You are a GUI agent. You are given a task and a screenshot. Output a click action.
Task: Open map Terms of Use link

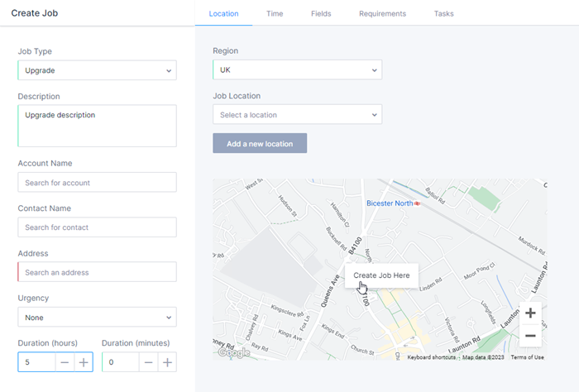[527, 357]
